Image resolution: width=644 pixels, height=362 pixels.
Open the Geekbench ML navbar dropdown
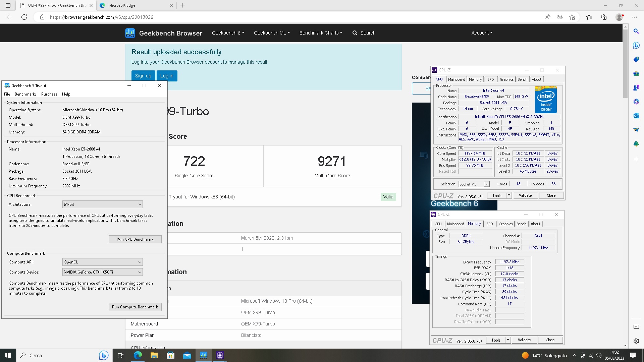272,33
